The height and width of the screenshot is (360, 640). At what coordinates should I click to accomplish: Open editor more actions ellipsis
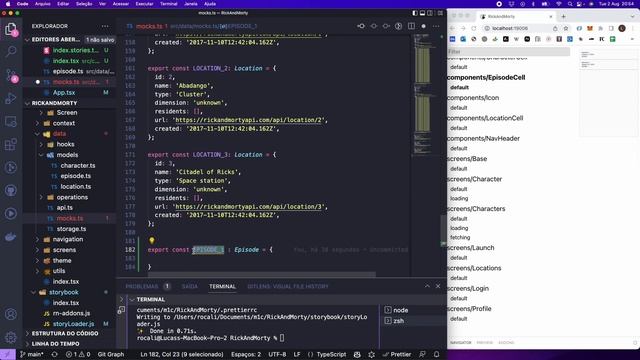tap(436, 26)
